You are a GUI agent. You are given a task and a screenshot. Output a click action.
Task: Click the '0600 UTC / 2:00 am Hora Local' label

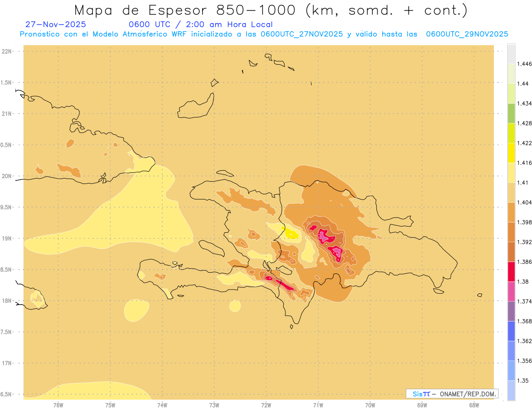[x=201, y=24]
